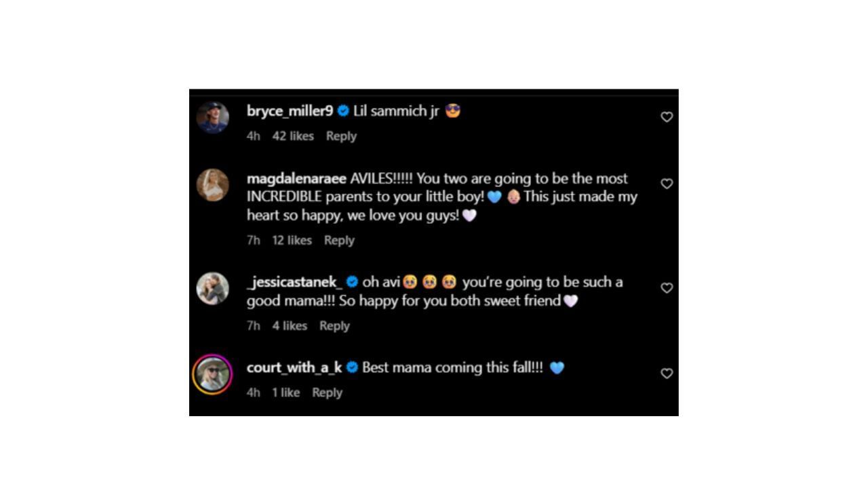The height and width of the screenshot is (488, 868).
Task: View who liked bryce_miller9's comment via 42 likes
Action: click(x=294, y=136)
